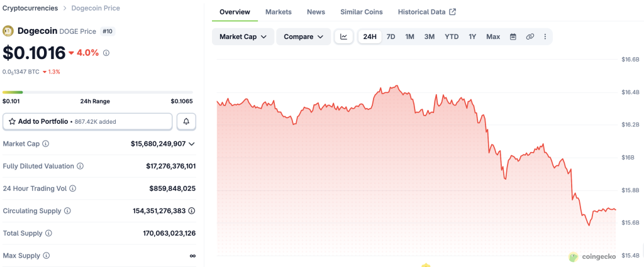Image resolution: width=644 pixels, height=267 pixels.
Task: Click info icon beside 154,351,276,383 value
Action: point(191,211)
